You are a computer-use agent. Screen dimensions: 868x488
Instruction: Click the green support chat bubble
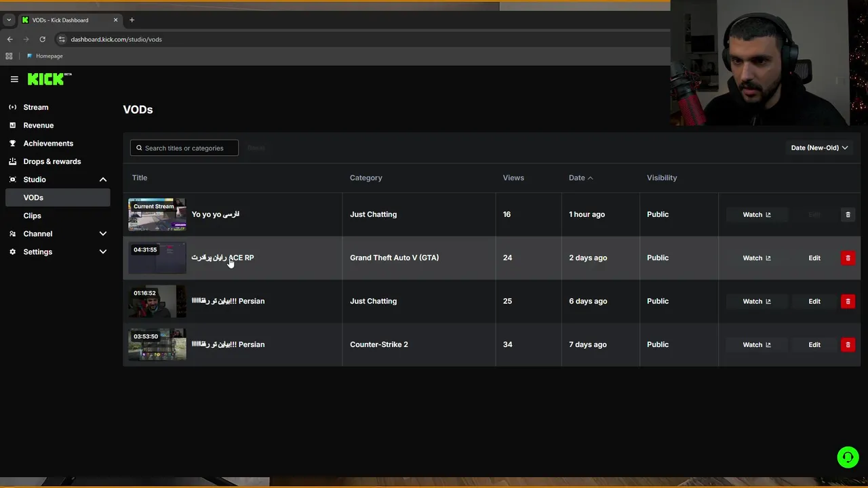click(x=848, y=457)
